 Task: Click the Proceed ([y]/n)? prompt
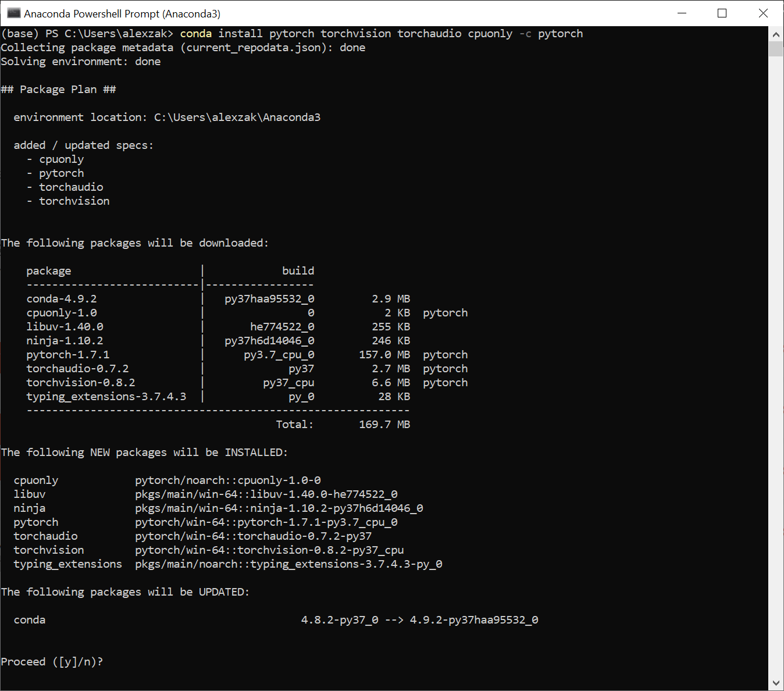pos(52,661)
